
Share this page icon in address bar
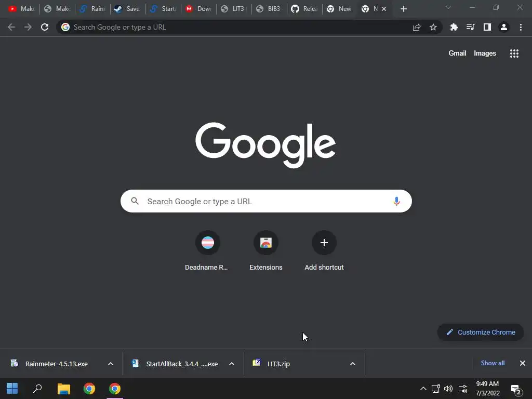[x=417, y=27]
